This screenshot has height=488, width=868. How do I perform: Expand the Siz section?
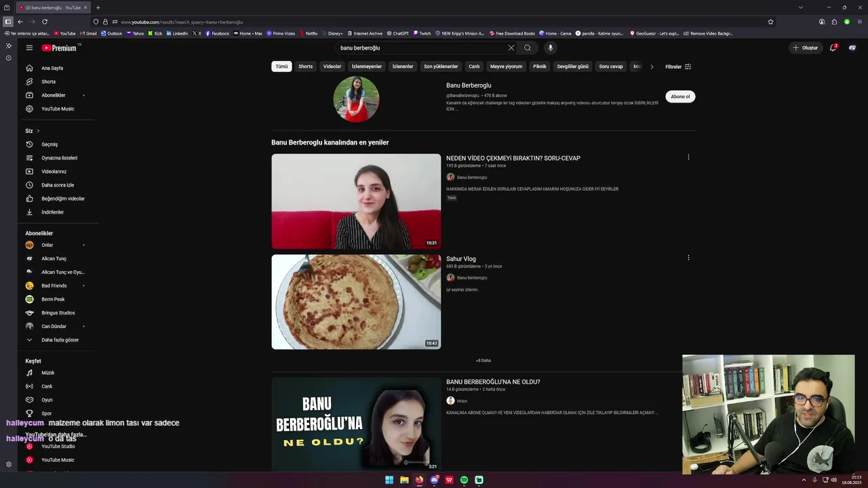coord(33,131)
